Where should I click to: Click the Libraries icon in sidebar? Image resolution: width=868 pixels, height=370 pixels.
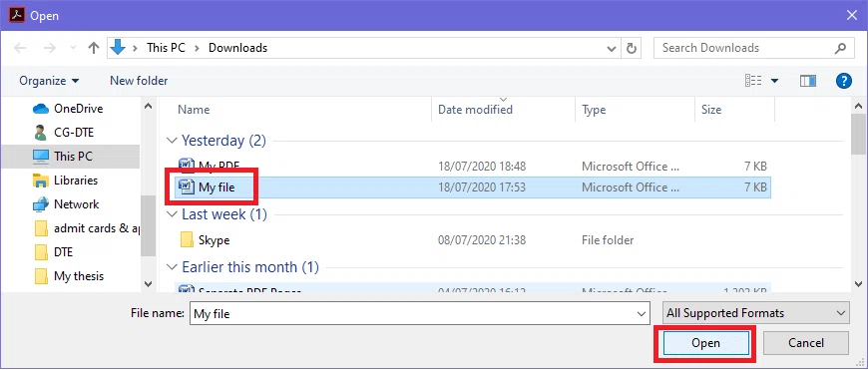coord(41,181)
